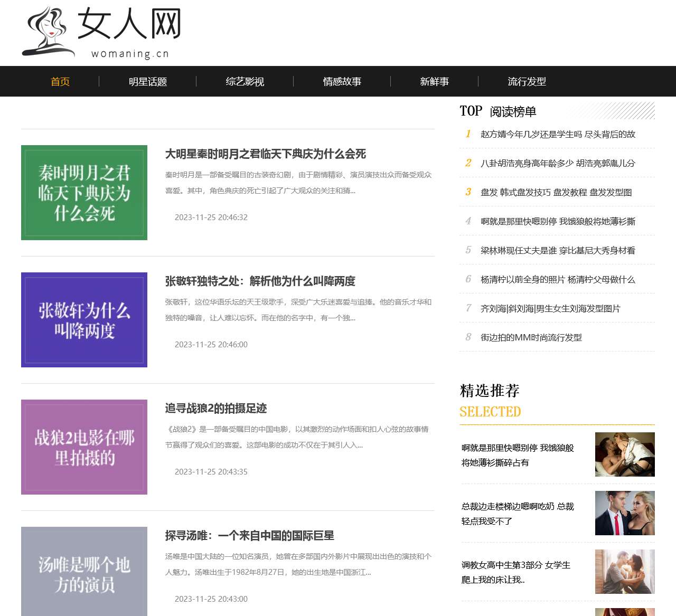The height and width of the screenshot is (616, 676).
Task: Open recommended title 调教女高中生第3部分
Action: coord(516,572)
